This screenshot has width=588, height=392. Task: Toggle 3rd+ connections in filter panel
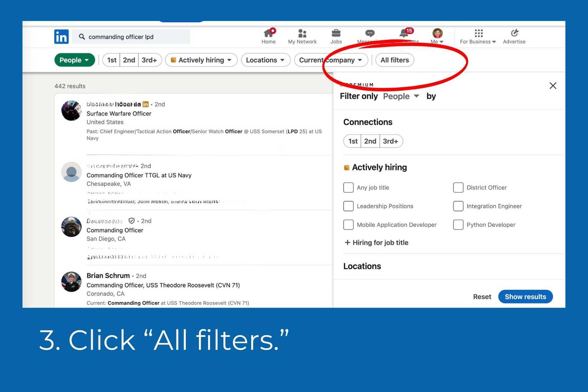pyautogui.click(x=391, y=141)
